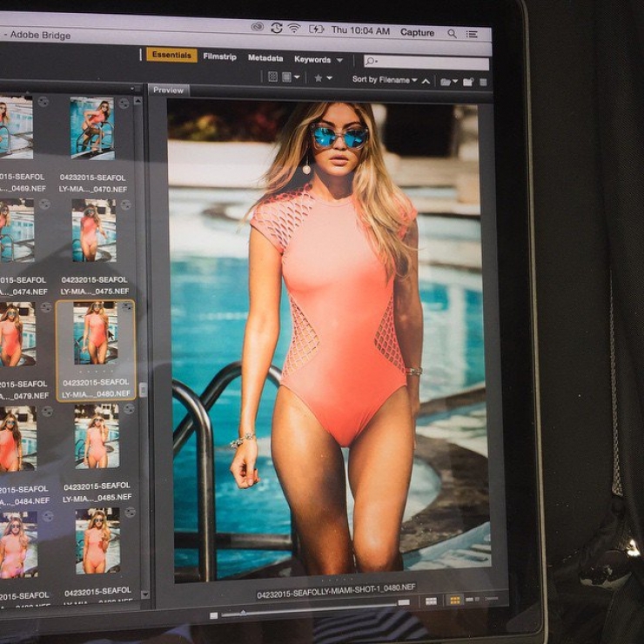Click badge icon on _0479 thumbnail
Screen dimensions: 644x644
pos(46,307)
